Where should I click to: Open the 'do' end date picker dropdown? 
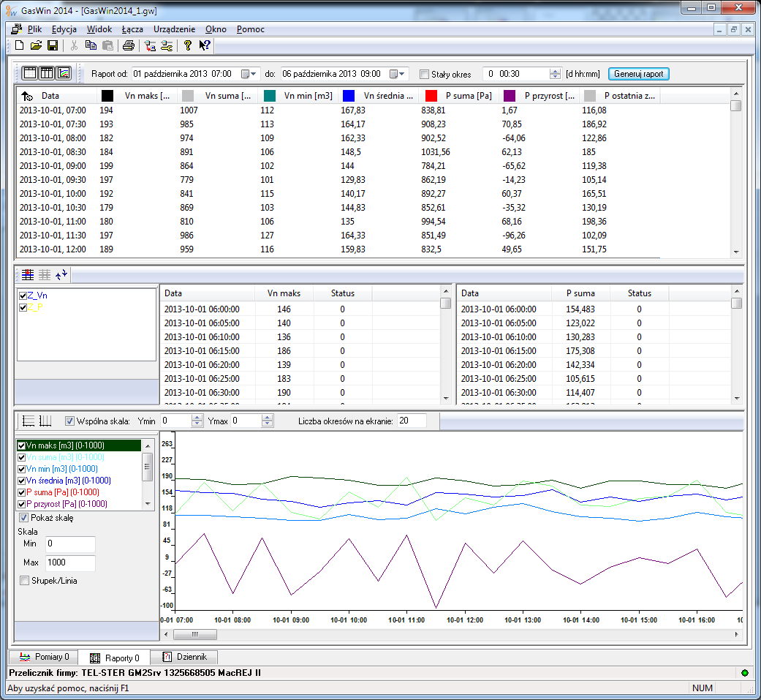[398, 74]
